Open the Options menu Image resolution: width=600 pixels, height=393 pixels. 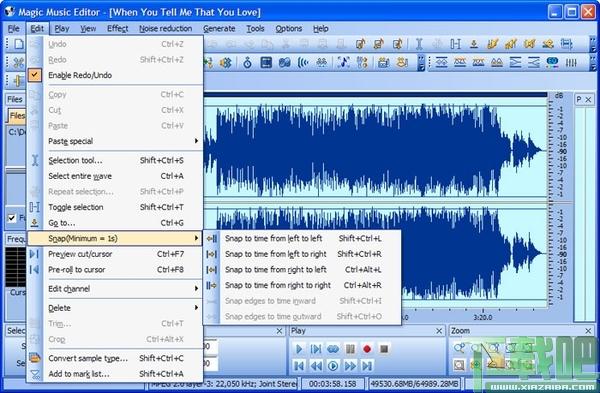(x=289, y=29)
